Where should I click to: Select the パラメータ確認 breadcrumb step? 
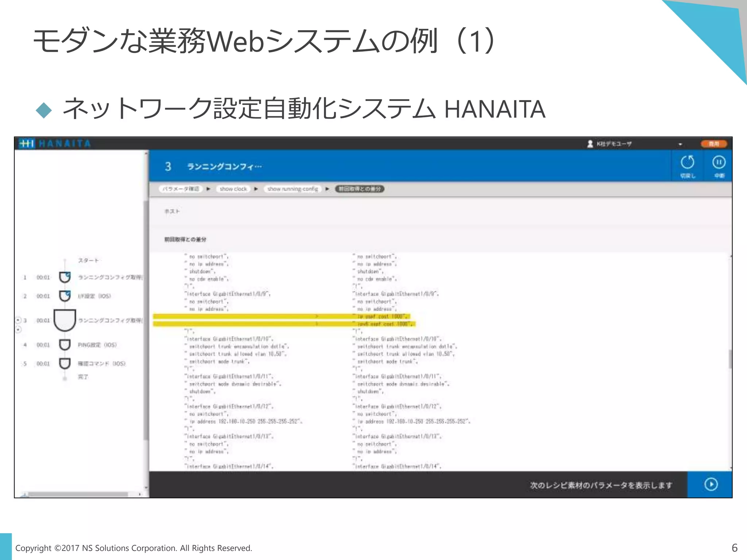coord(181,189)
